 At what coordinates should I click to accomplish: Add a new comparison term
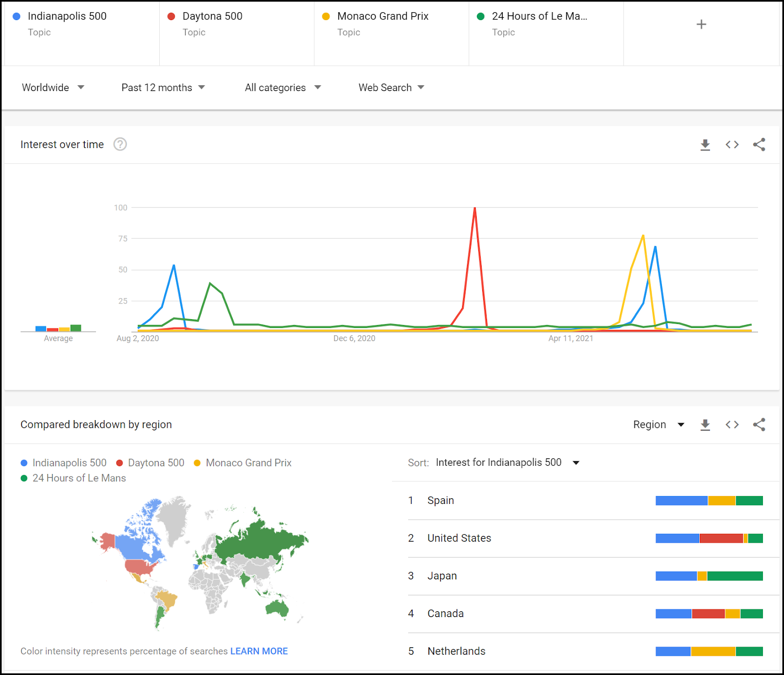(x=701, y=25)
